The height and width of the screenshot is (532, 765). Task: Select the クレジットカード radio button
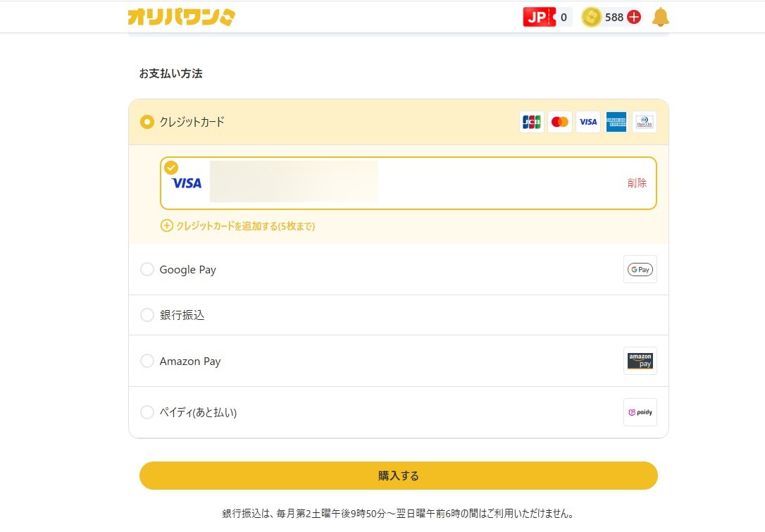[x=147, y=122]
